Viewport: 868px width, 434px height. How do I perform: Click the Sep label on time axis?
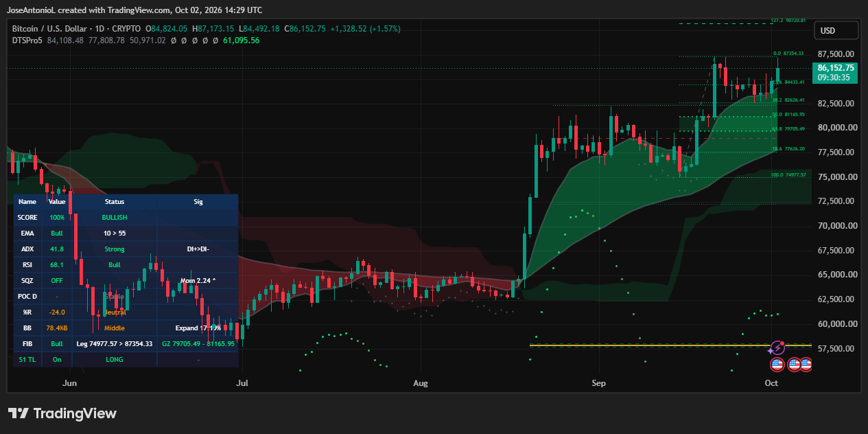coord(600,383)
